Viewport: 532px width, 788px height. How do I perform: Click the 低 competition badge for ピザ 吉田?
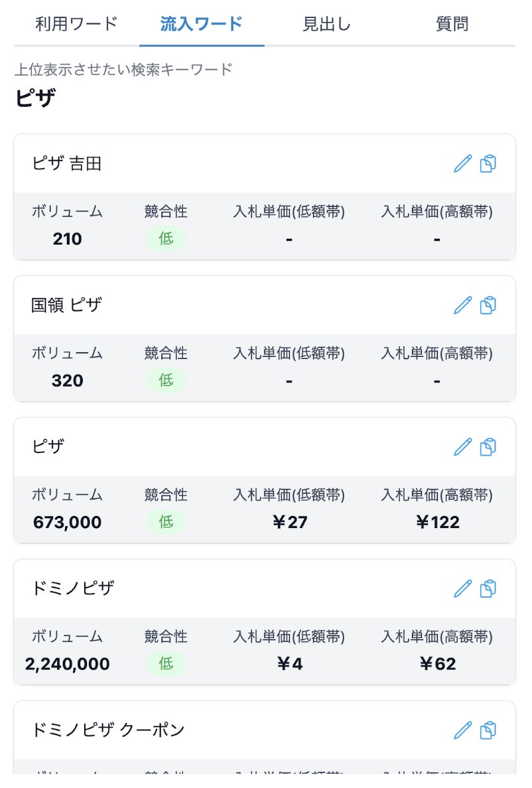click(x=166, y=238)
